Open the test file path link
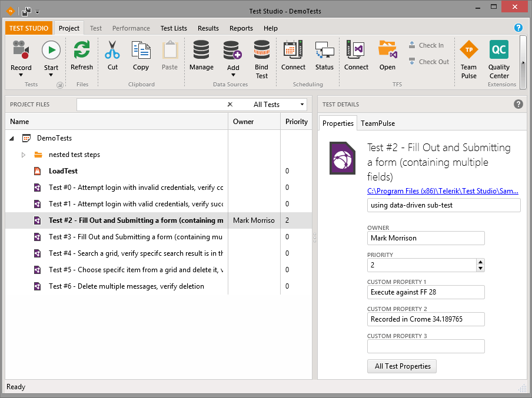532x398 pixels. coord(443,191)
